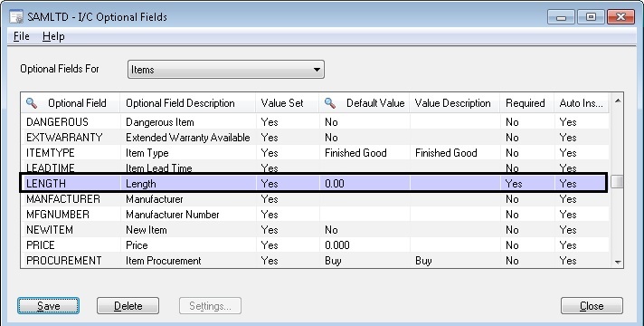Click the Value Description column header

[455, 102]
